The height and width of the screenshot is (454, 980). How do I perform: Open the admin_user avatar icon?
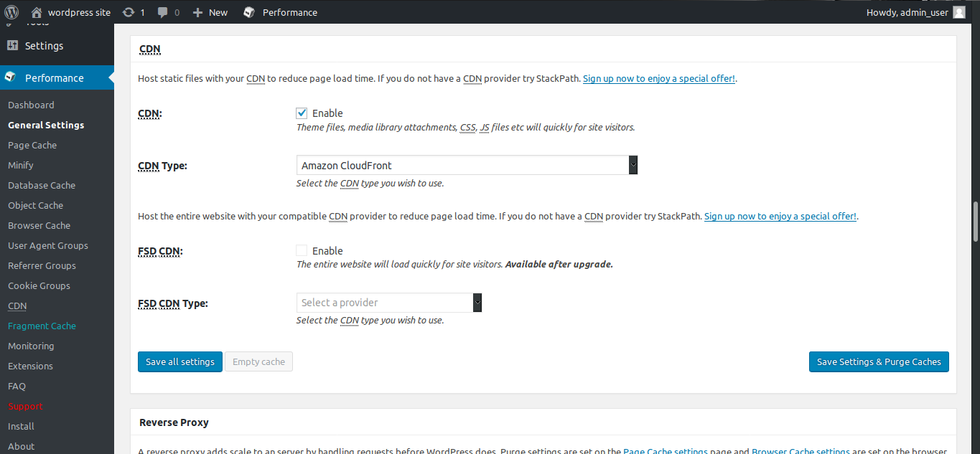click(959, 12)
